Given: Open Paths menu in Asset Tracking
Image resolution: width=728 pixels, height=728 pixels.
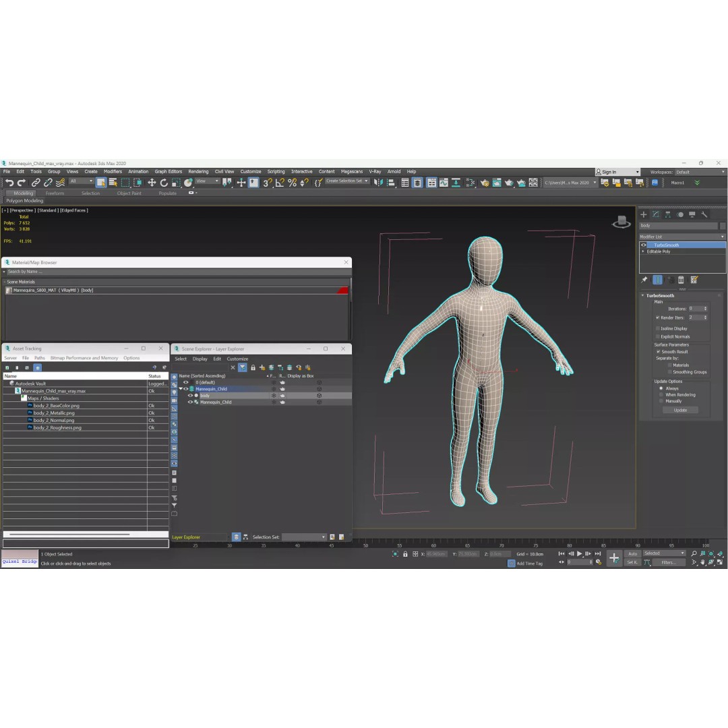Looking at the screenshot, I should coord(40,358).
